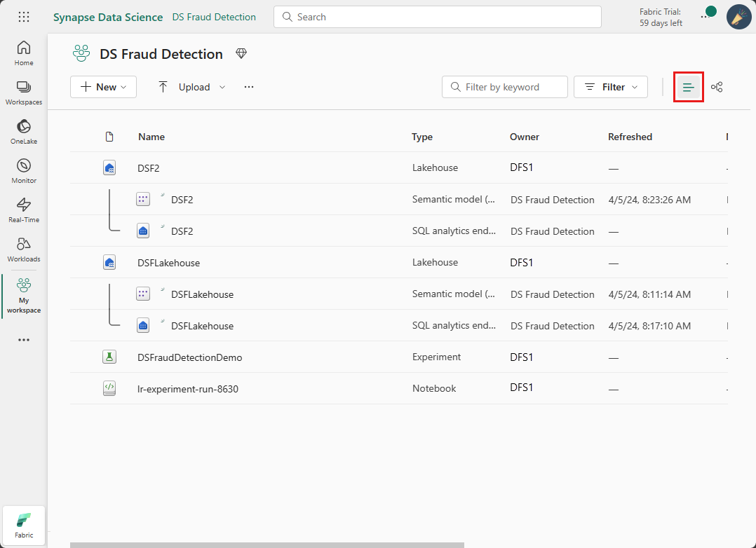Go to Home in sidebar
This screenshot has height=548, width=756.
point(24,53)
